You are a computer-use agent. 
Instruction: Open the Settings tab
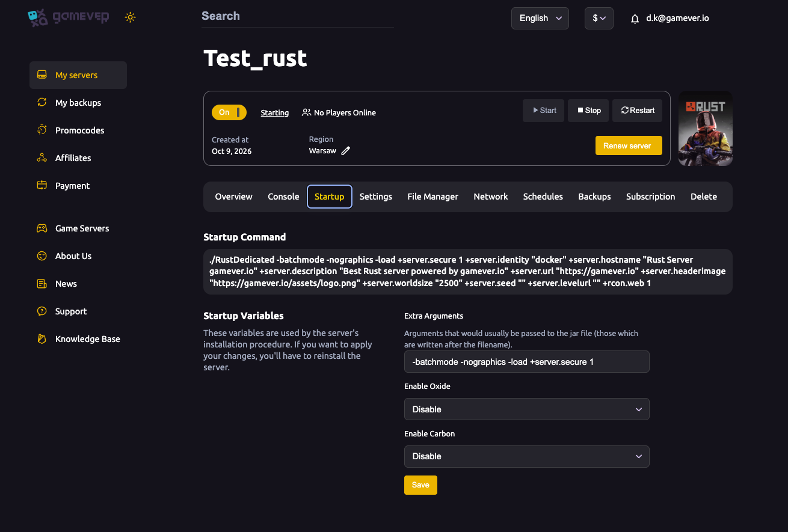pyautogui.click(x=376, y=197)
